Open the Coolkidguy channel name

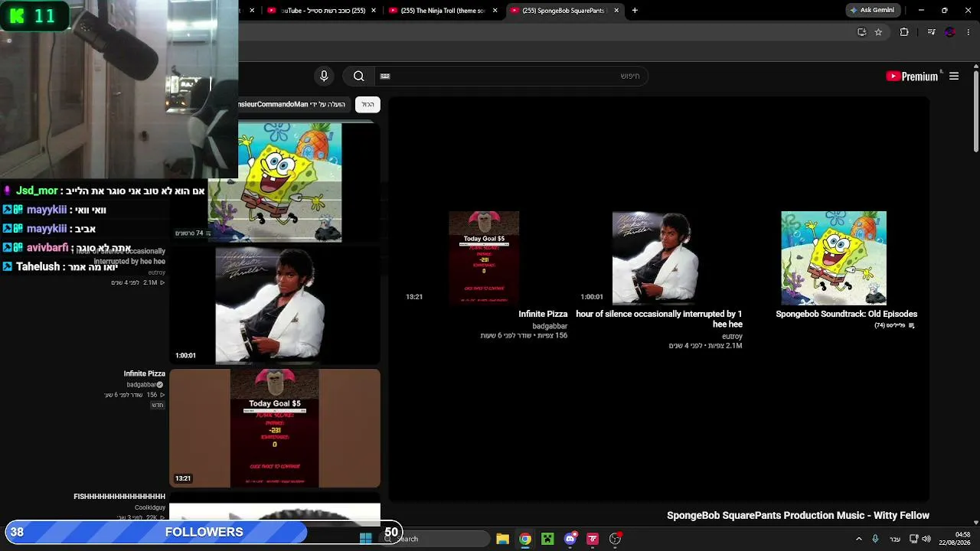150,507
